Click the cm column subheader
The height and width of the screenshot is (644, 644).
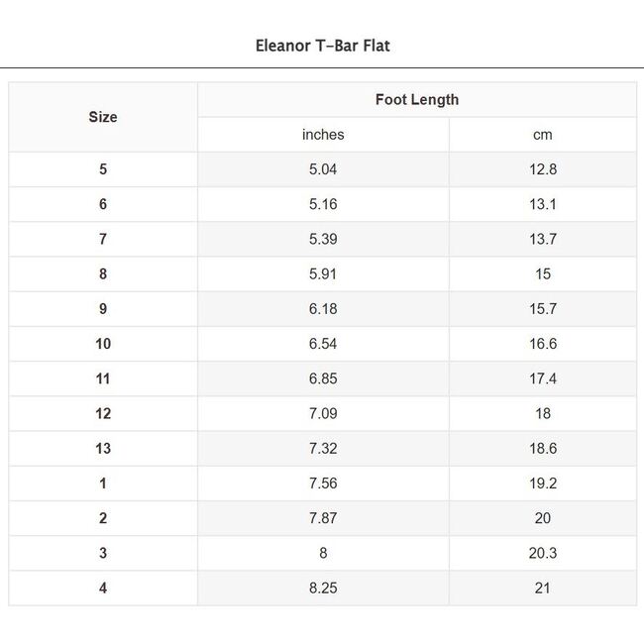(x=542, y=135)
